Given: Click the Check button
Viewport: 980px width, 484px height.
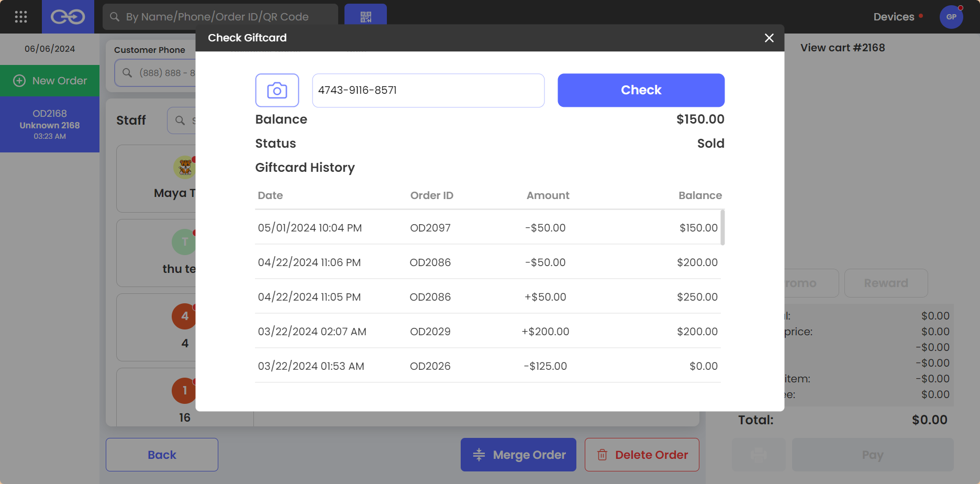Looking at the screenshot, I should (641, 90).
